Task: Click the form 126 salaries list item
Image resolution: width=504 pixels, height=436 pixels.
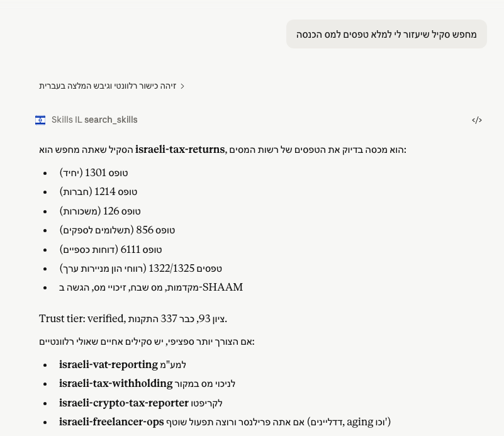Action: 100,211
